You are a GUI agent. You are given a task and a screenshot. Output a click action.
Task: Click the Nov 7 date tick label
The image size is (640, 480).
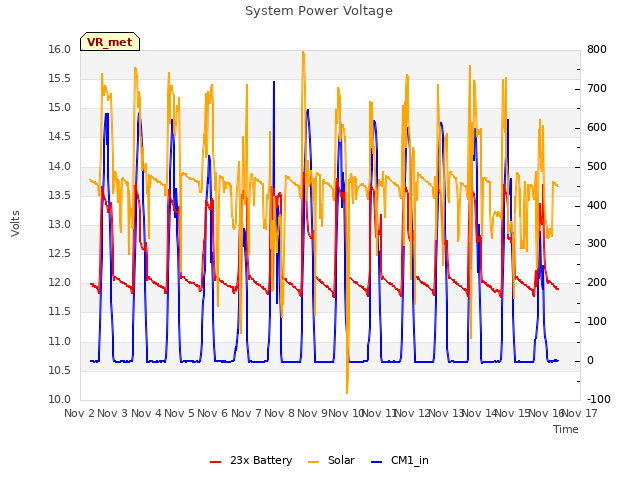[246, 413]
